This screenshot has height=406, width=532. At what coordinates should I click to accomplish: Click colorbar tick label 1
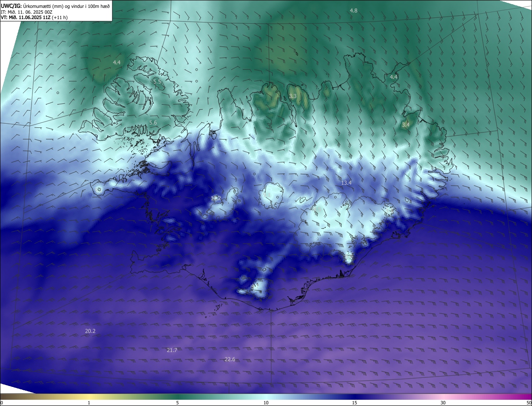point(89,403)
